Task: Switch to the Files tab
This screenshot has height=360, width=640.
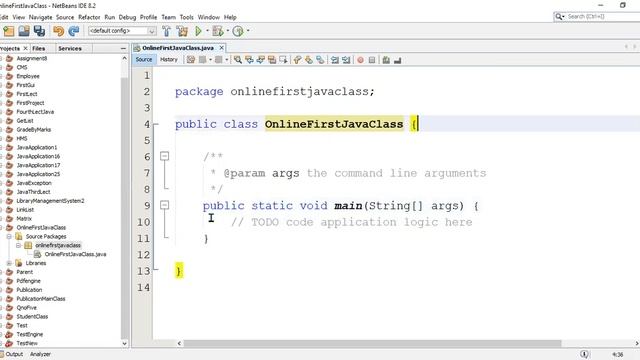Action: click(x=39, y=49)
